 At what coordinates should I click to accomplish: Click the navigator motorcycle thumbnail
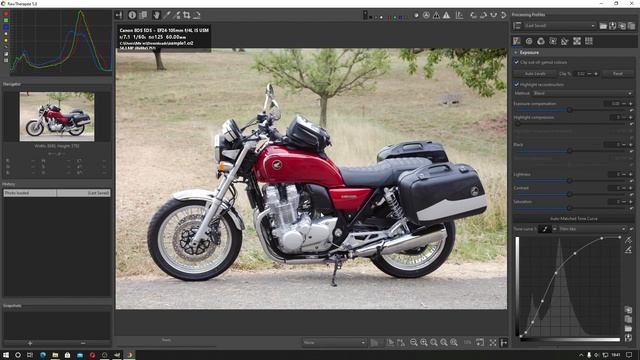(57, 117)
